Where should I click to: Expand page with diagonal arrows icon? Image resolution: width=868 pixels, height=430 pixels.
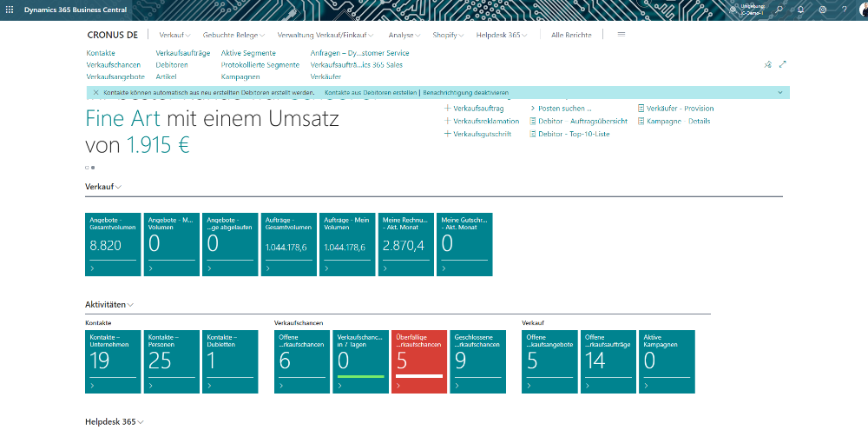click(783, 64)
